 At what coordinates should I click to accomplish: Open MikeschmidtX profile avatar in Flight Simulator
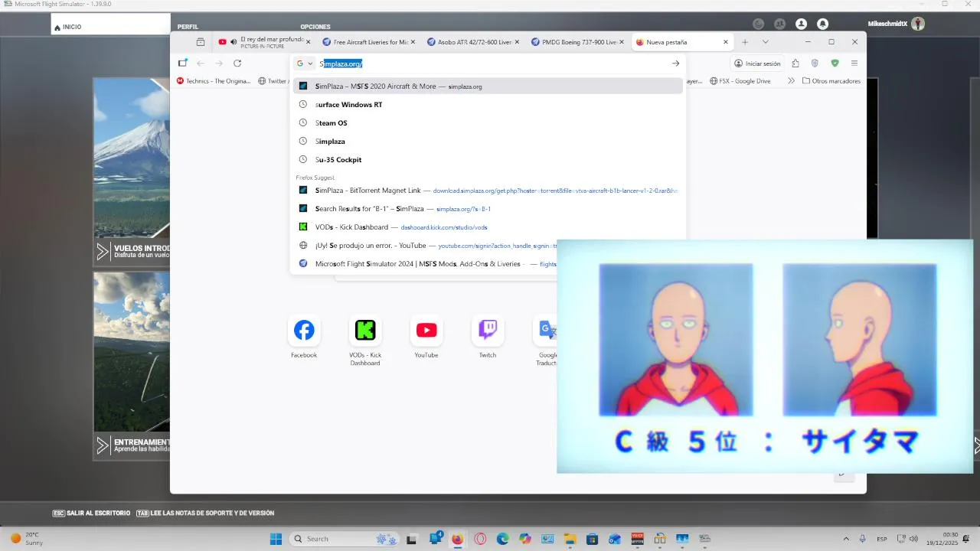point(918,24)
